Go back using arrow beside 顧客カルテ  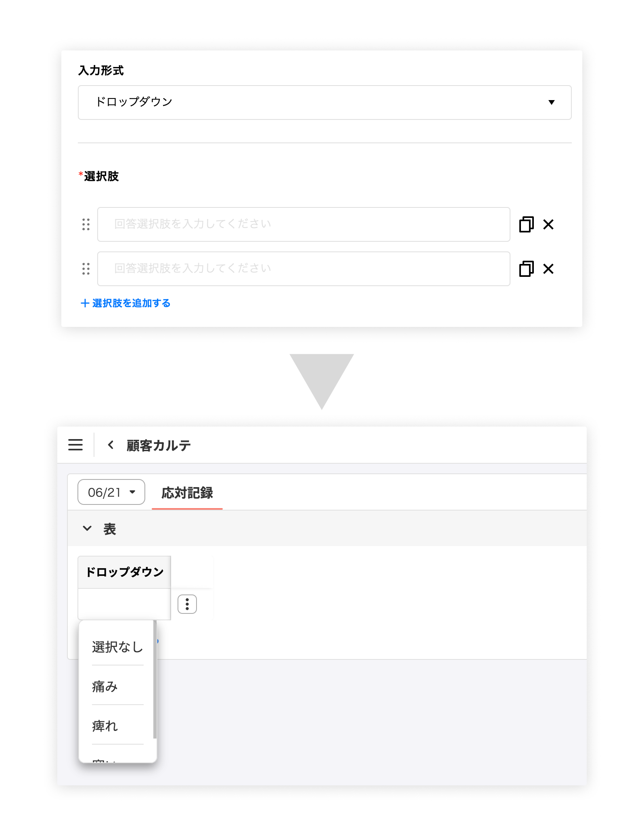click(111, 445)
